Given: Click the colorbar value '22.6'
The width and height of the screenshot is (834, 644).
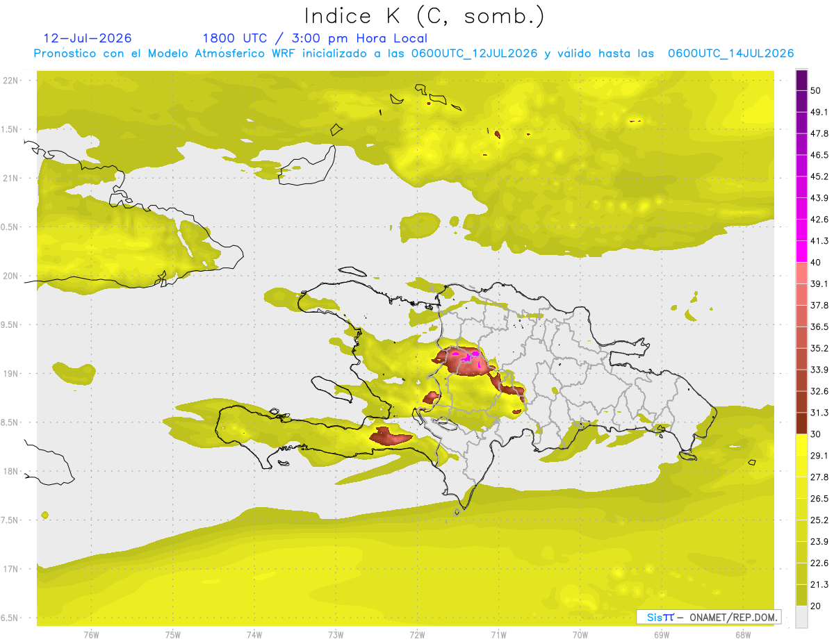Looking at the screenshot, I should [x=819, y=563].
